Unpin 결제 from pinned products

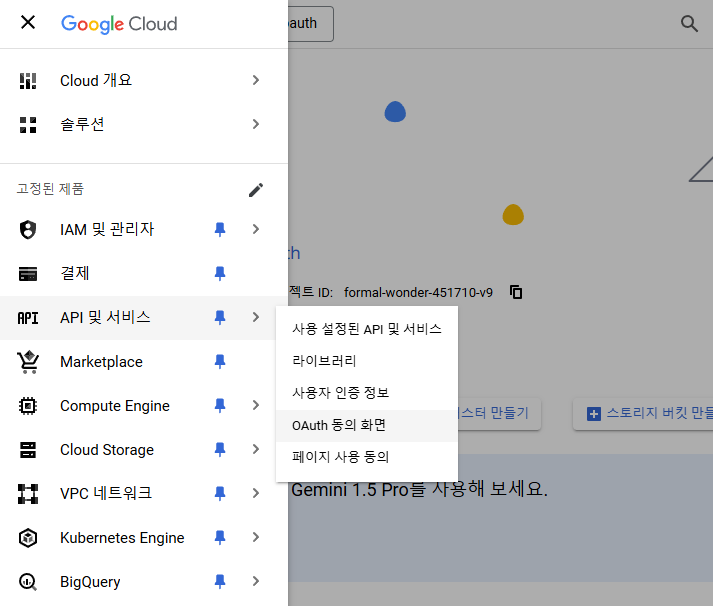point(220,273)
